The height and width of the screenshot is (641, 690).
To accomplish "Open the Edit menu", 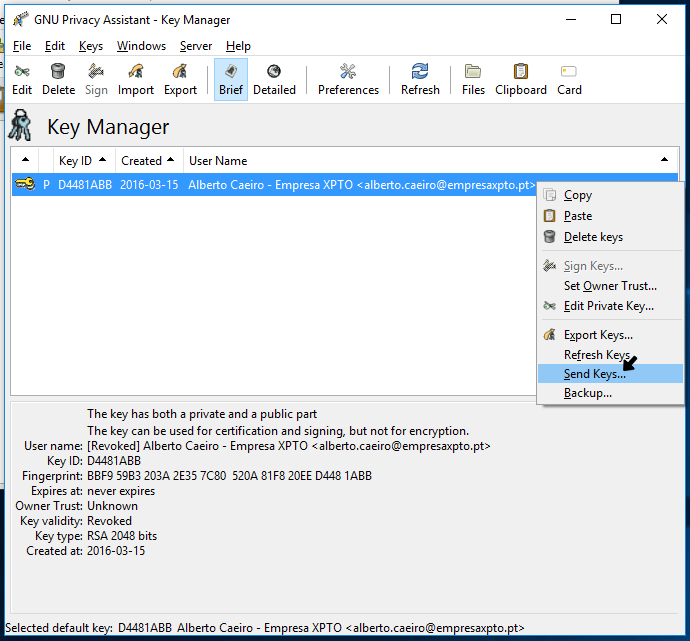I will (55, 46).
